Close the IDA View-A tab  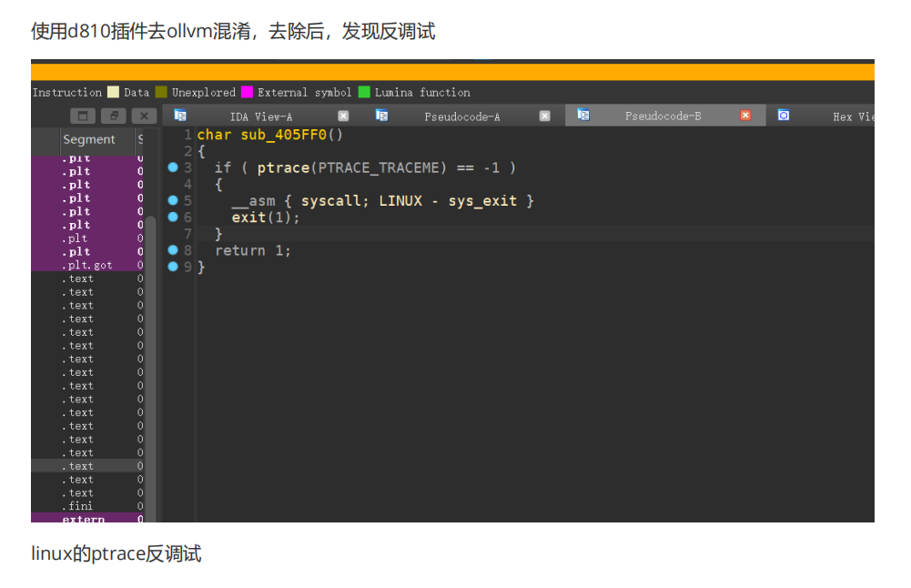click(343, 116)
